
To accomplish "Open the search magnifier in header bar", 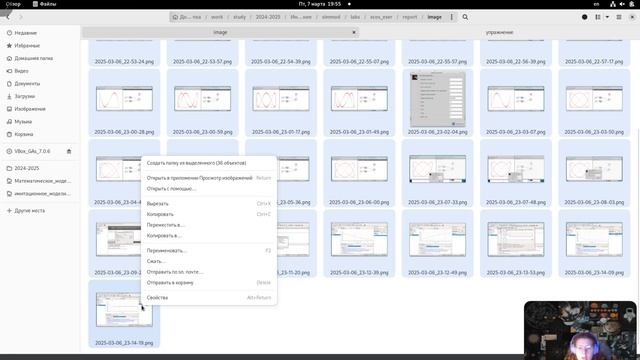I will coord(465,17).
